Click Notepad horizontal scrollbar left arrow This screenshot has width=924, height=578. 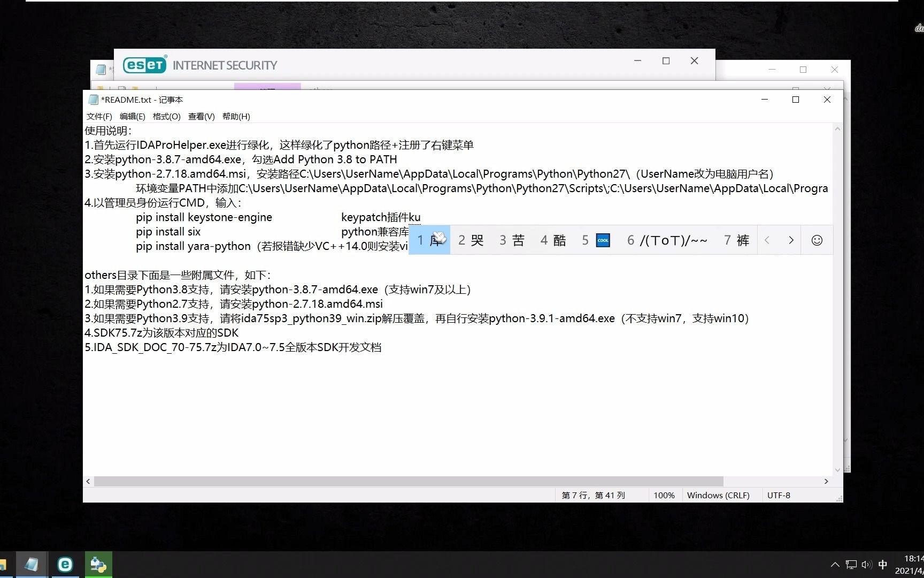tap(88, 481)
